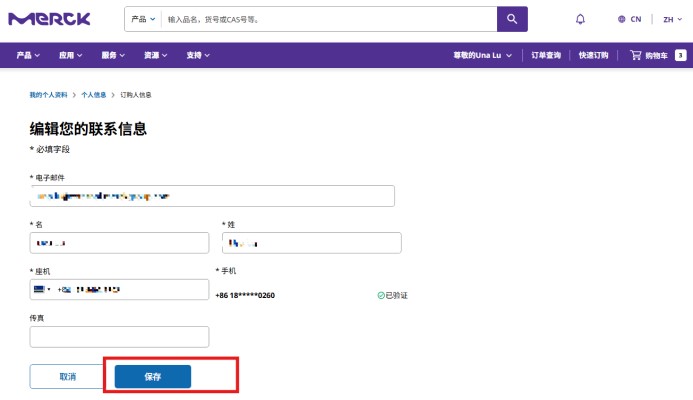Click into the 传真 fax field
The image size is (693, 400).
(118, 337)
